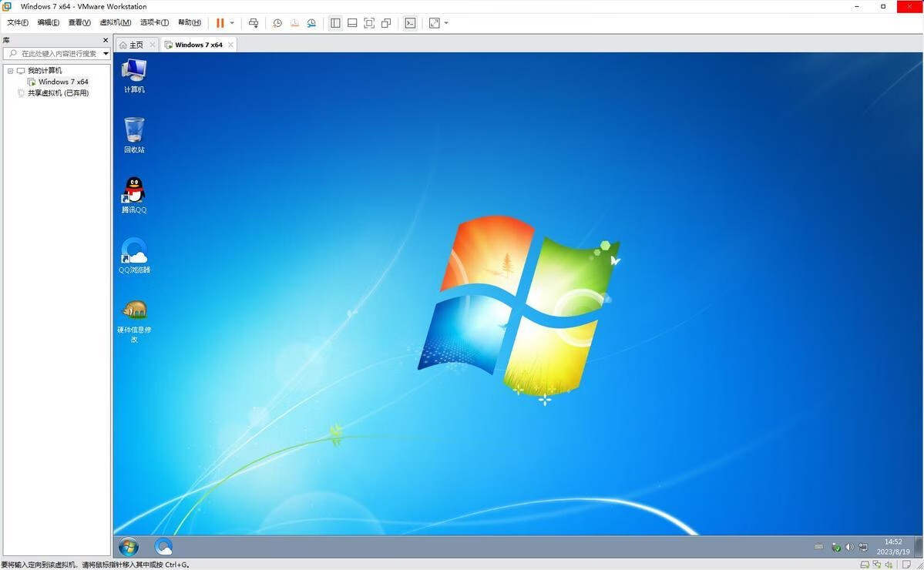Expand the stretch guest display dropdown arrow
This screenshot has height=570, width=924.
pos(446,23)
